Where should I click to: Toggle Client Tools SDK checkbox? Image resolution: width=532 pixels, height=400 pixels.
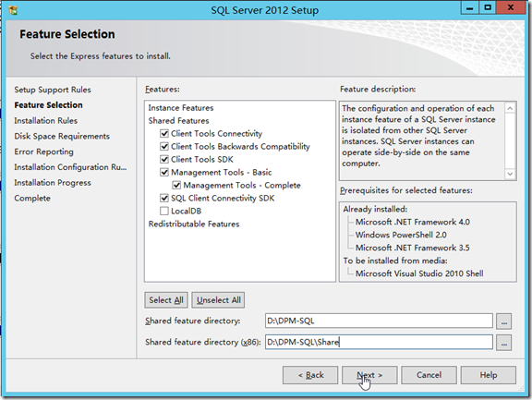coord(164,160)
